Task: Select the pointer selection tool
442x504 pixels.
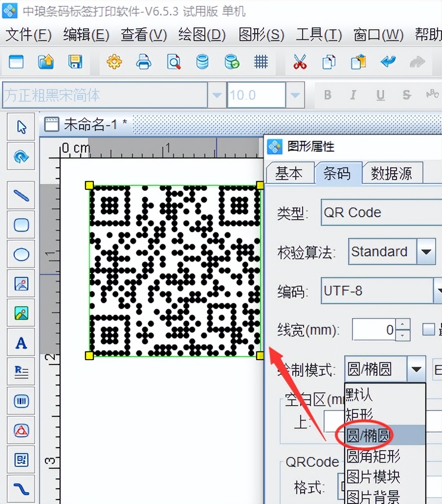Action: click(x=21, y=127)
